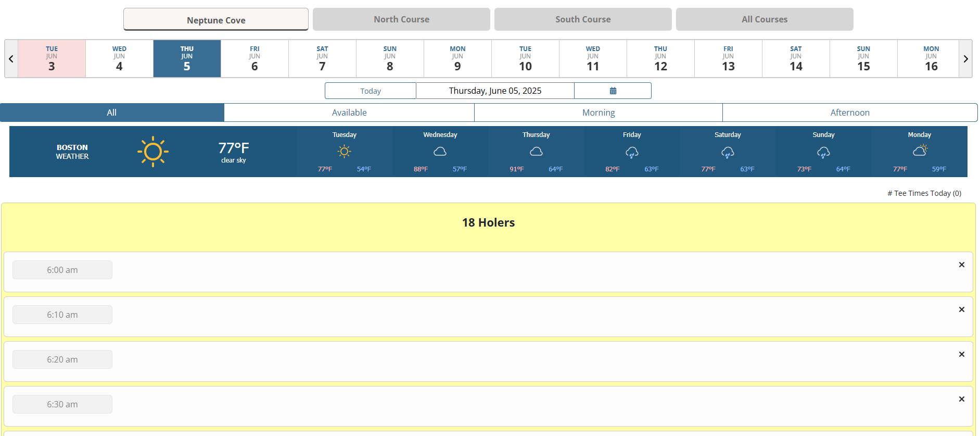Click the large sun weather icon
Viewport: 980px width, 436px height.
(x=153, y=152)
